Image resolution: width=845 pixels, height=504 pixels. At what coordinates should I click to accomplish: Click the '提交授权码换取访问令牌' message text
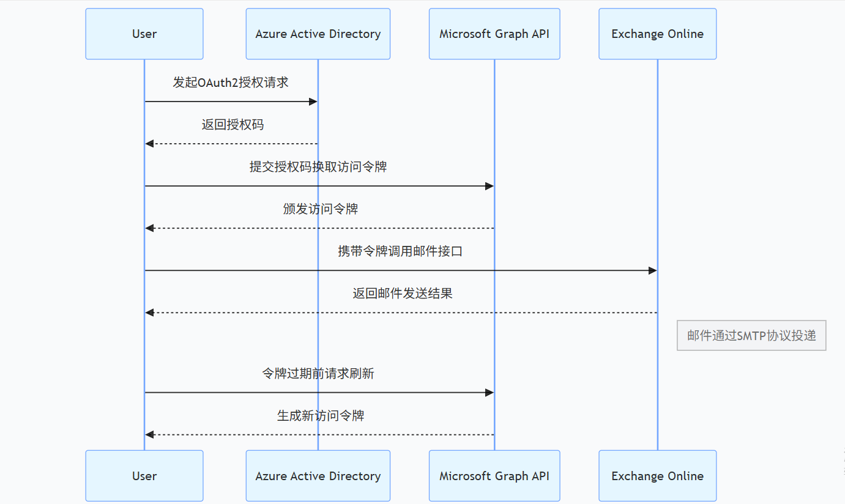click(x=318, y=167)
